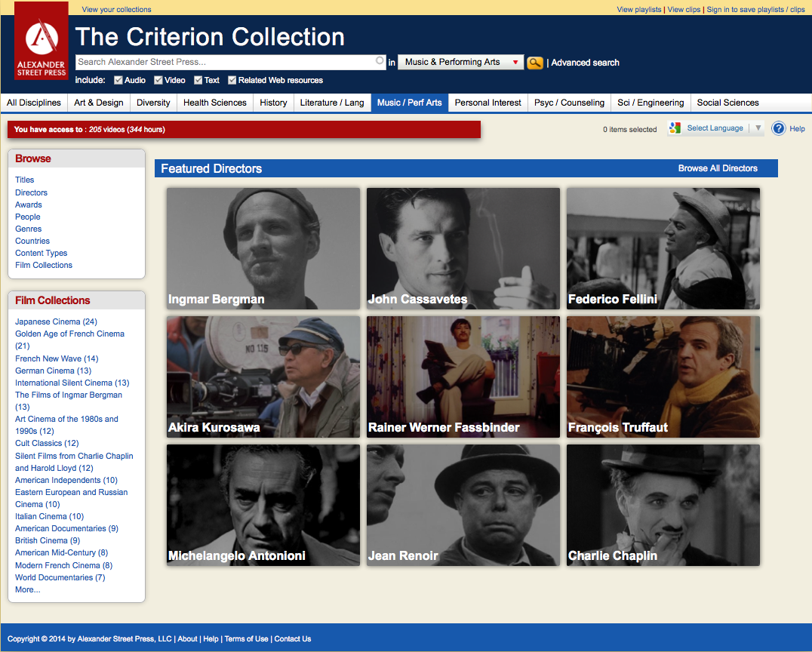
Task: Browse by Content Types in sidebar
Action: (41, 253)
